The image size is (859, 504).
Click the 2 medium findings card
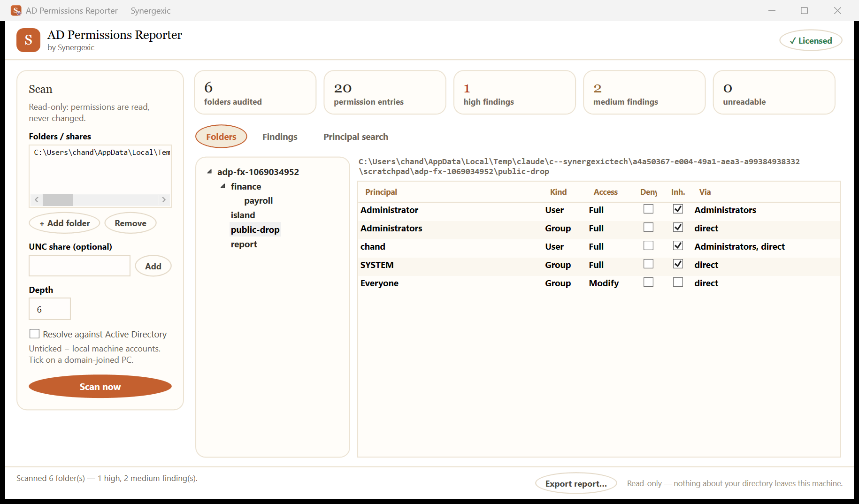click(644, 92)
